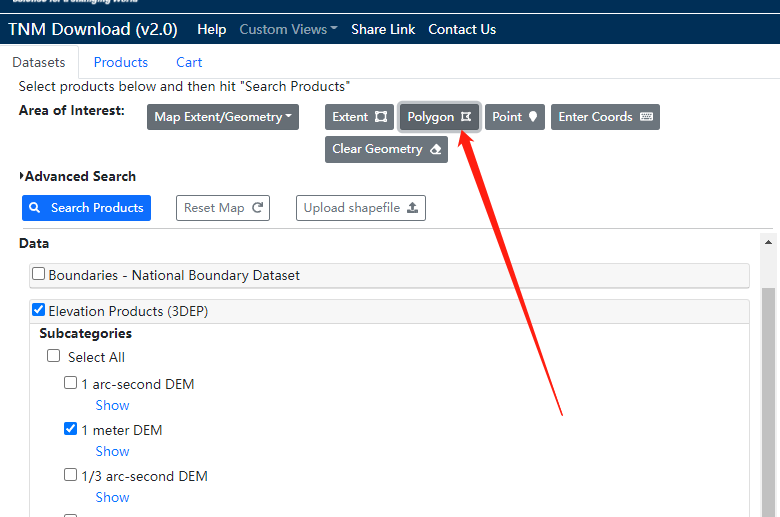Click the Upload shapefile button
Image resolution: width=780 pixels, height=517 pixels.
pyautogui.click(x=361, y=208)
